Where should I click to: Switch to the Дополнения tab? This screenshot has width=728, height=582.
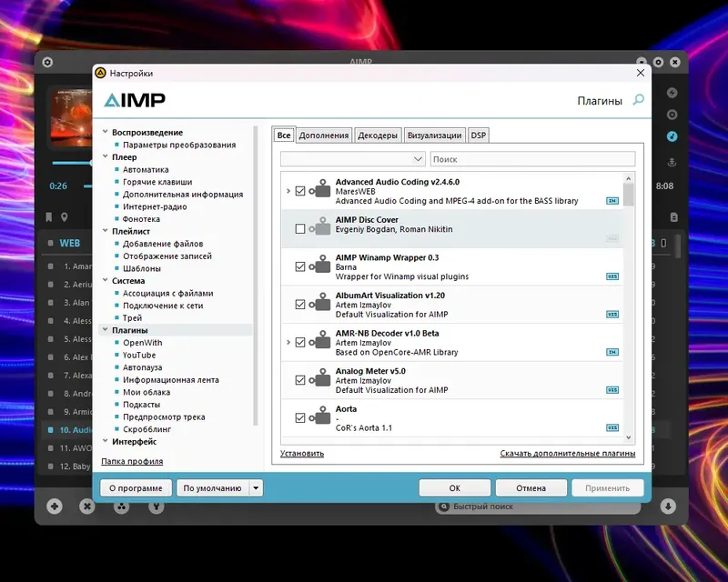(x=324, y=135)
